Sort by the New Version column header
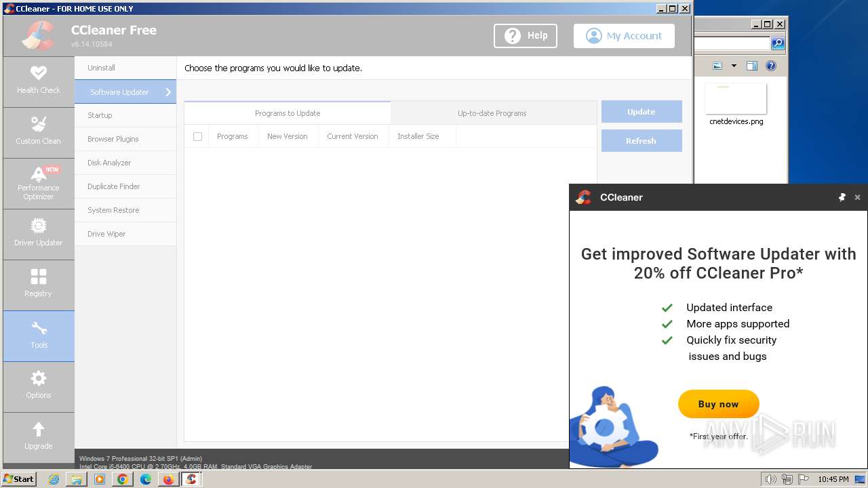 click(288, 136)
